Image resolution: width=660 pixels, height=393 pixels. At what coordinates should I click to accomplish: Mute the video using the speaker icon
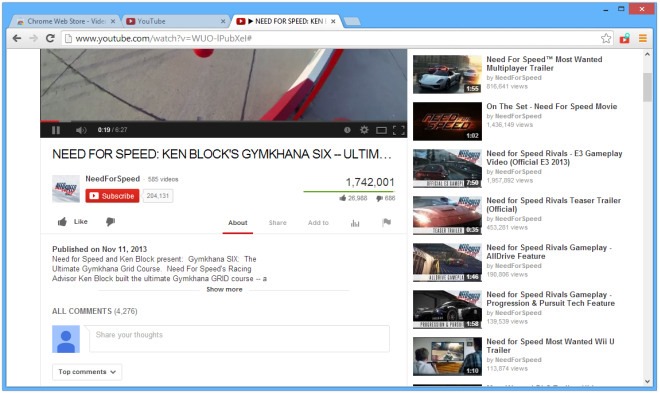coord(81,130)
